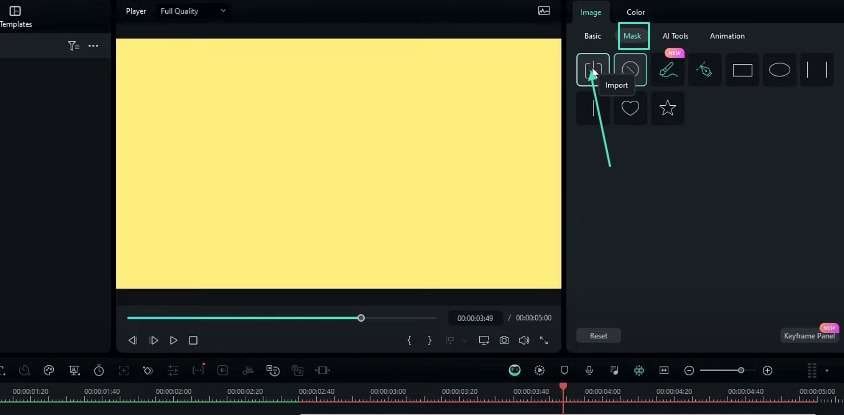844x415 pixels.
Task: Open the media panel more options menu
Action: pyautogui.click(x=94, y=46)
